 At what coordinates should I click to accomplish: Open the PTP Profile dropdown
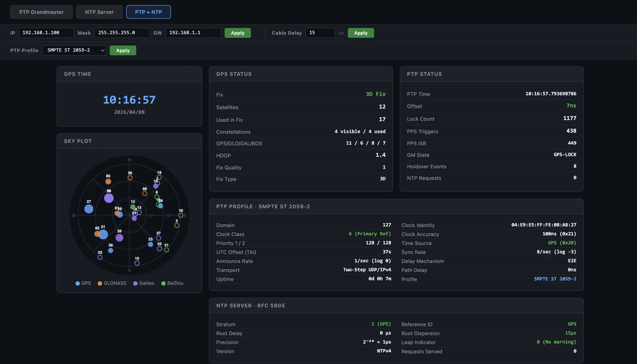[x=74, y=50]
